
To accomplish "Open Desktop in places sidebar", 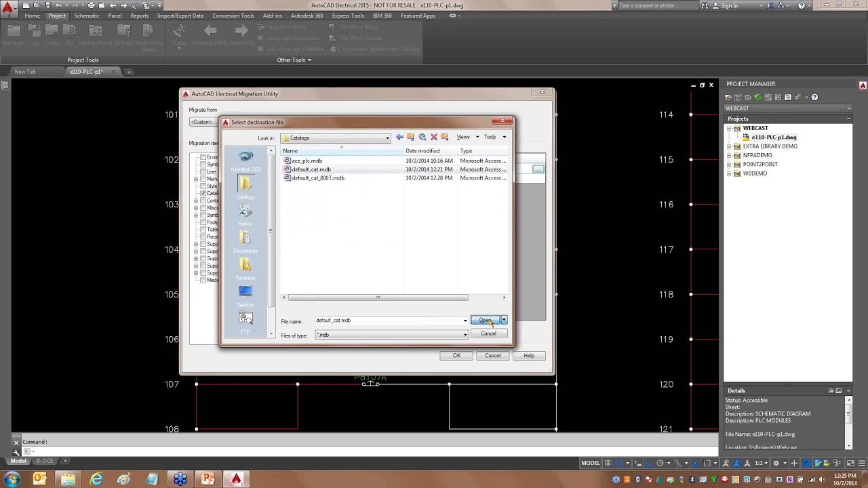I will click(x=245, y=296).
